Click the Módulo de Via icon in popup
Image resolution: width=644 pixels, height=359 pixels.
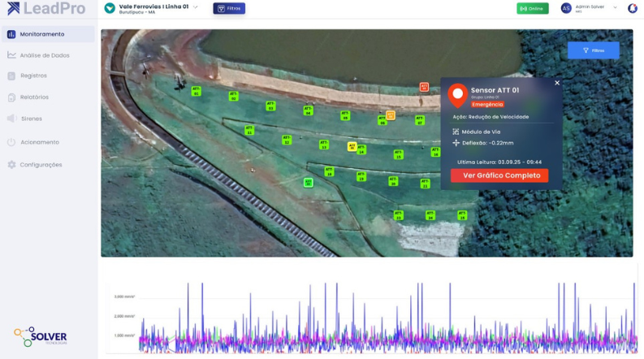pos(456,132)
